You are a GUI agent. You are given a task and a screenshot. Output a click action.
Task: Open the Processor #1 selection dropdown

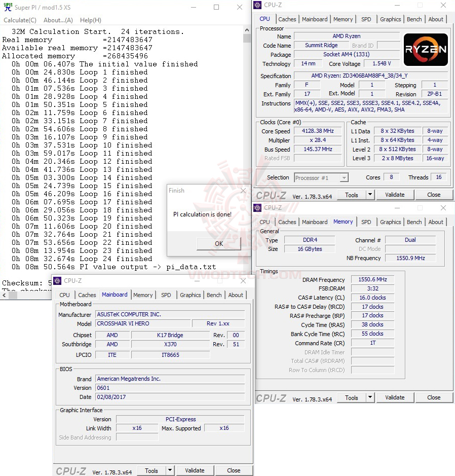tap(345, 177)
